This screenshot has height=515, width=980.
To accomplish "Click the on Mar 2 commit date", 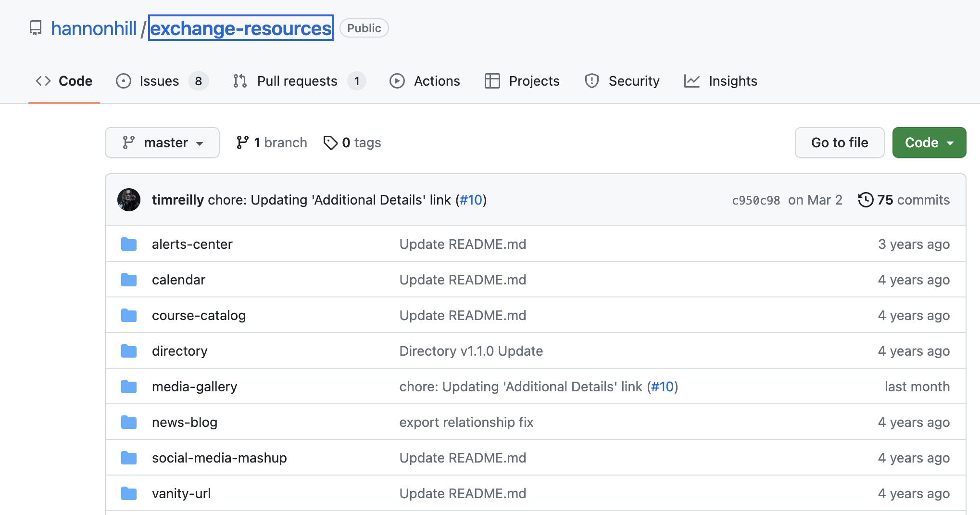I will (x=815, y=200).
